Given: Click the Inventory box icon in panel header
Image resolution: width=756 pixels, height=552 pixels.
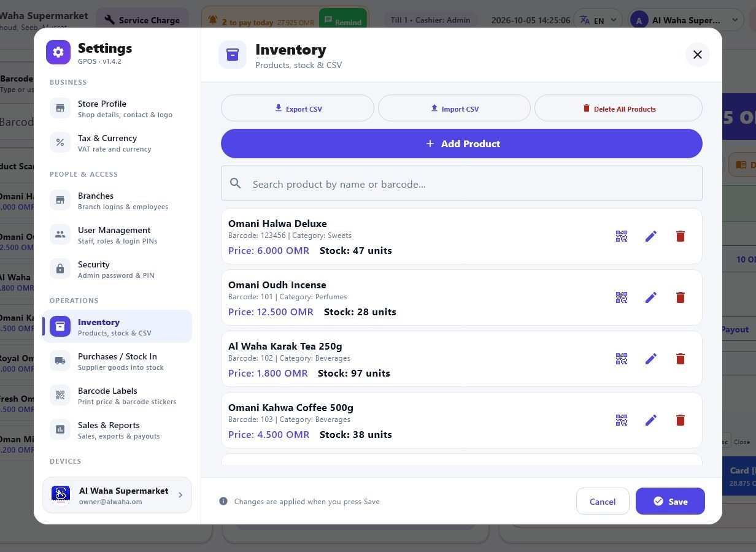Looking at the screenshot, I should point(233,55).
